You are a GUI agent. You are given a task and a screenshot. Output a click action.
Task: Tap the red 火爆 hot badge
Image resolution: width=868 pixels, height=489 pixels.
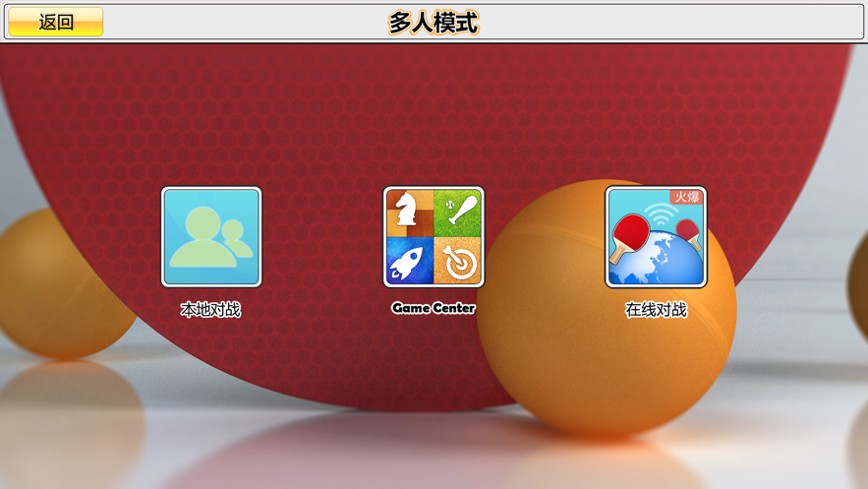686,197
